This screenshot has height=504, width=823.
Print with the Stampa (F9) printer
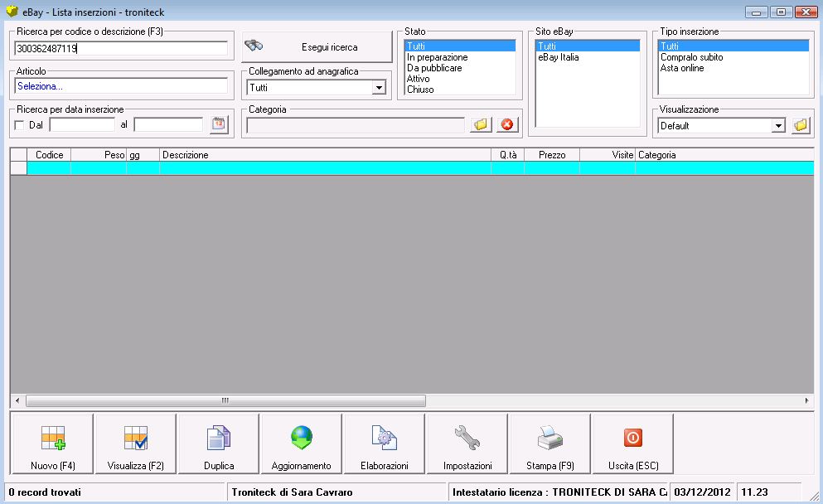coord(550,443)
